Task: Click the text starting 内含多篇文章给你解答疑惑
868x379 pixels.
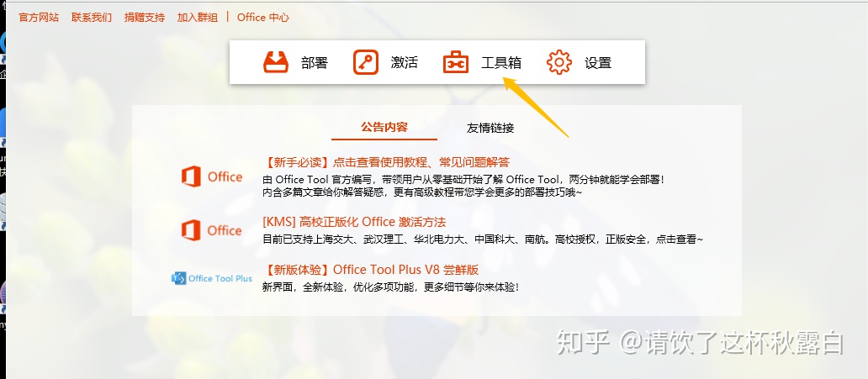Action: coord(422,192)
